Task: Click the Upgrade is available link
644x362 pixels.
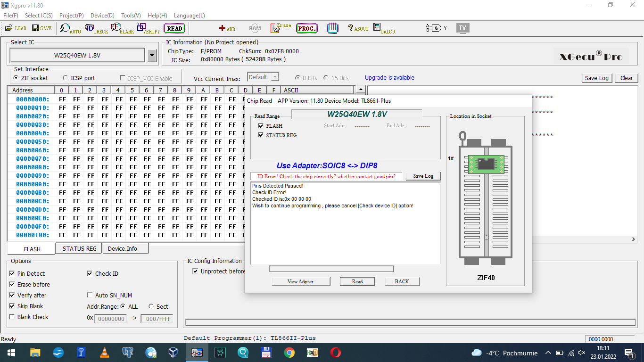Action: [x=389, y=78]
